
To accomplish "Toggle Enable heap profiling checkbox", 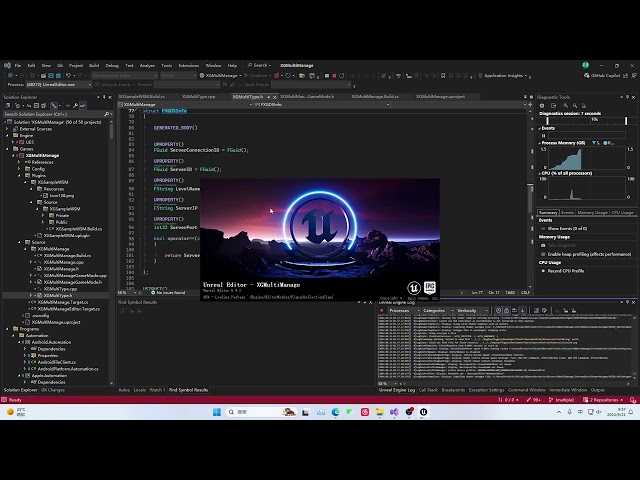I will point(543,254).
